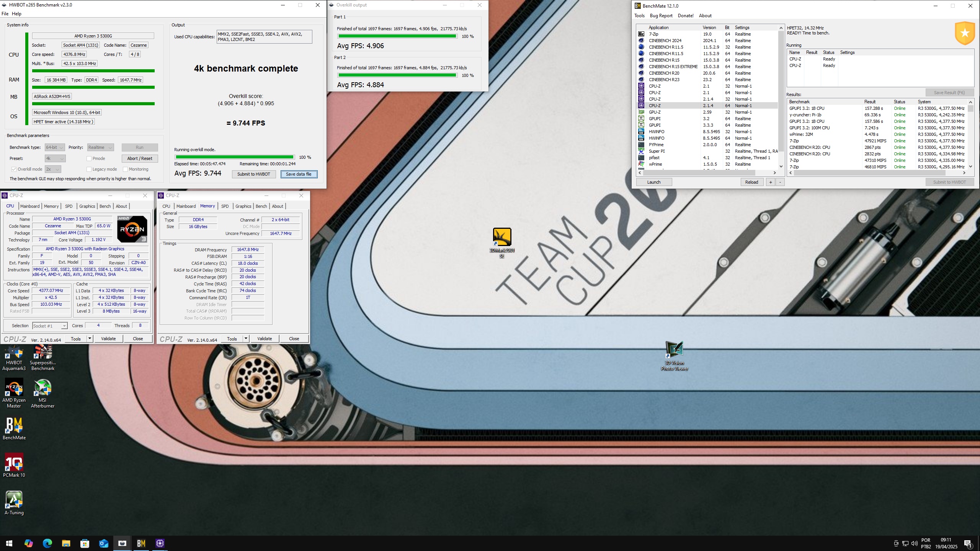Click the volume speaker tray icon
Viewport: 980px width, 551px height.
coord(915,543)
